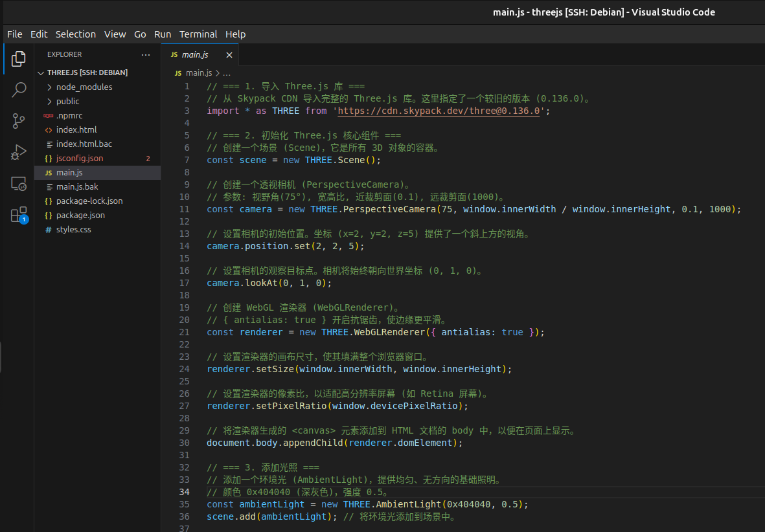Open the Terminal menu
The image size is (765, 532).
pos(198,34)
